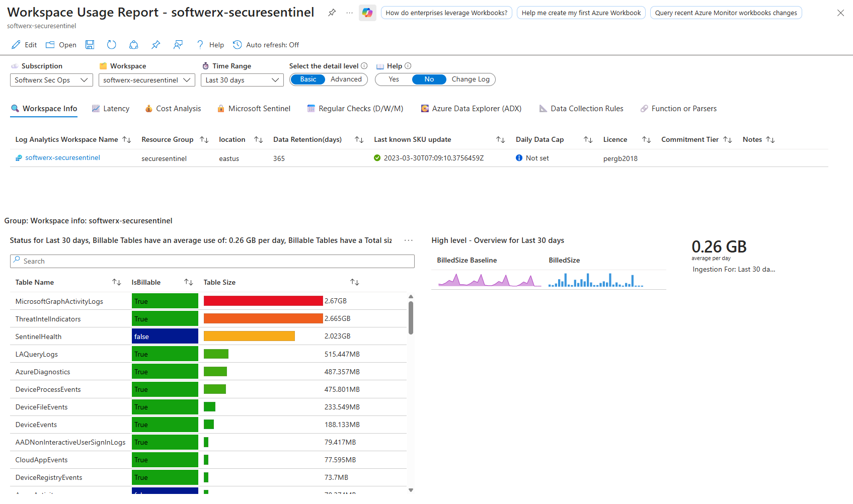Click the yellow SentinelHealth size bar
This screenshot has width=853, height=504.
pyautogui.click(x=249, y=336)
